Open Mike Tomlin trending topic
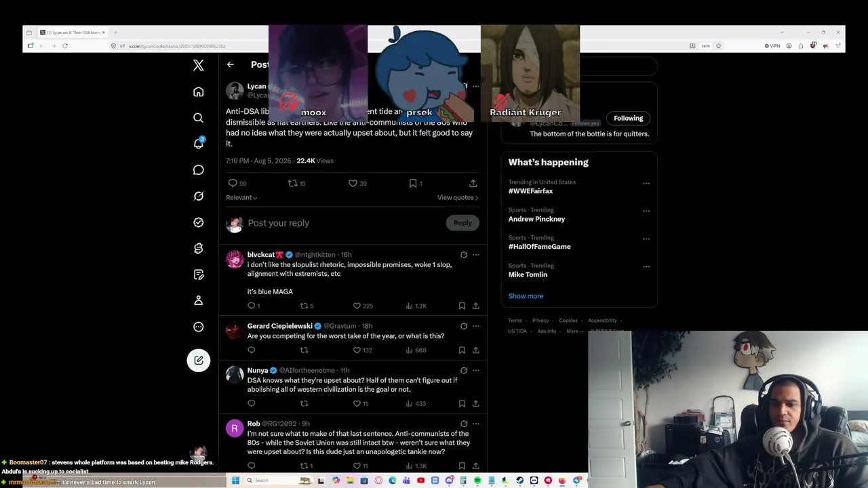 528,274
